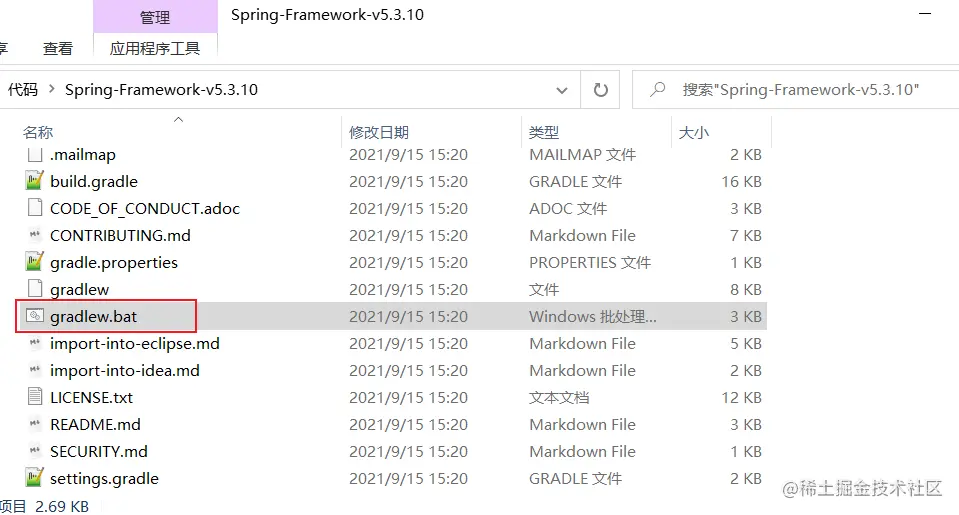Select the file named gradlew.bat
Image resolution: width=959 pixels, height=515 pixels.
(94, 316)
